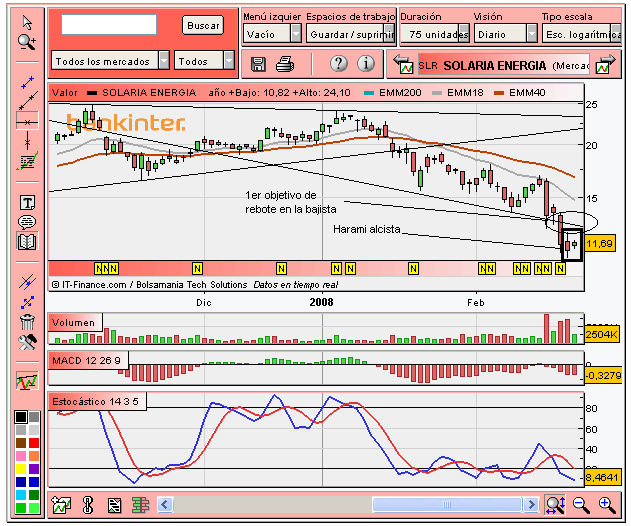Image resolution: width=631 pixels, height=526 pixels.
Task: Click the Harami alcista annotation
Action: [367, 229]
